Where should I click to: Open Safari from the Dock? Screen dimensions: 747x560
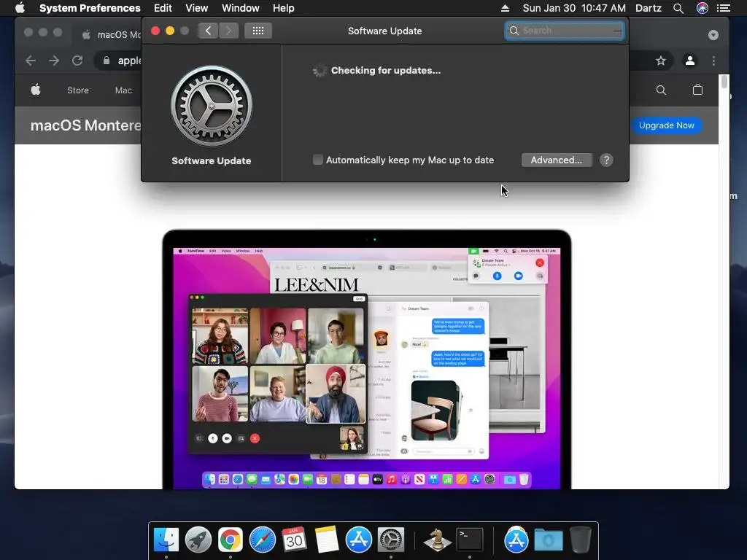[263, 540]
